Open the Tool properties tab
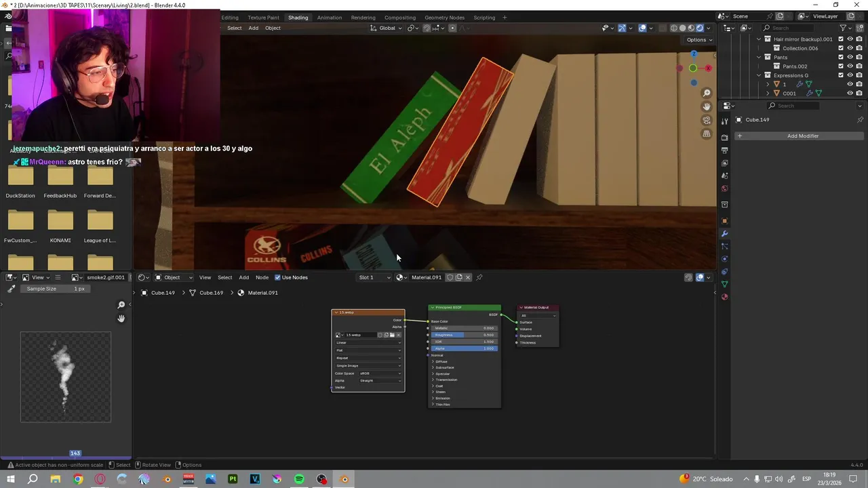This screenshot has height=488, width=868. 724,121
